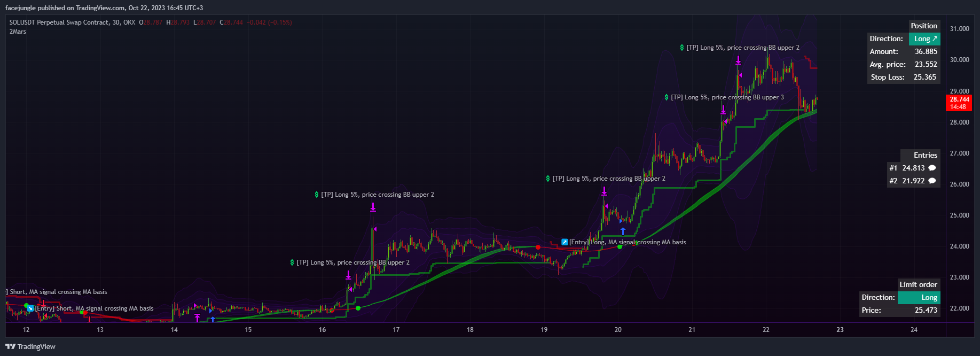Click the Avg. price: label
Viewport: 980px width, 356px height.
[x=888, y=64]
